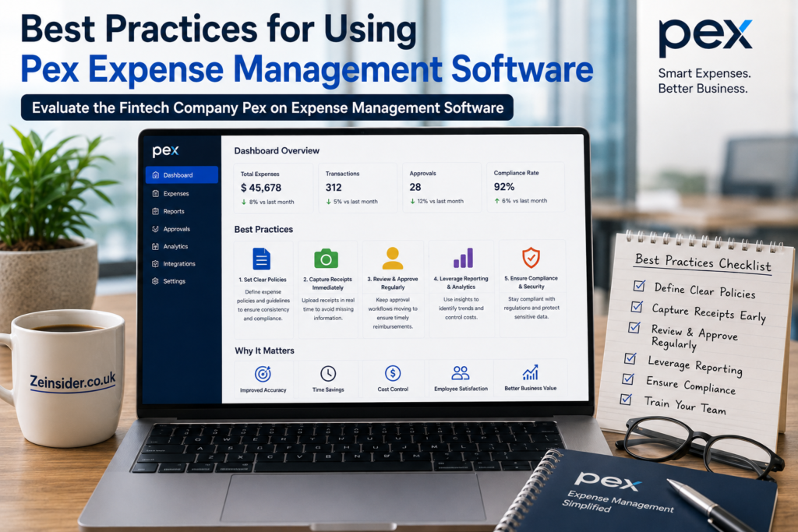This screenshot has height=532, width=798.
Task: Toggle the Ensure Compliance checkbox on the notepad
Action: click(628, 379)
